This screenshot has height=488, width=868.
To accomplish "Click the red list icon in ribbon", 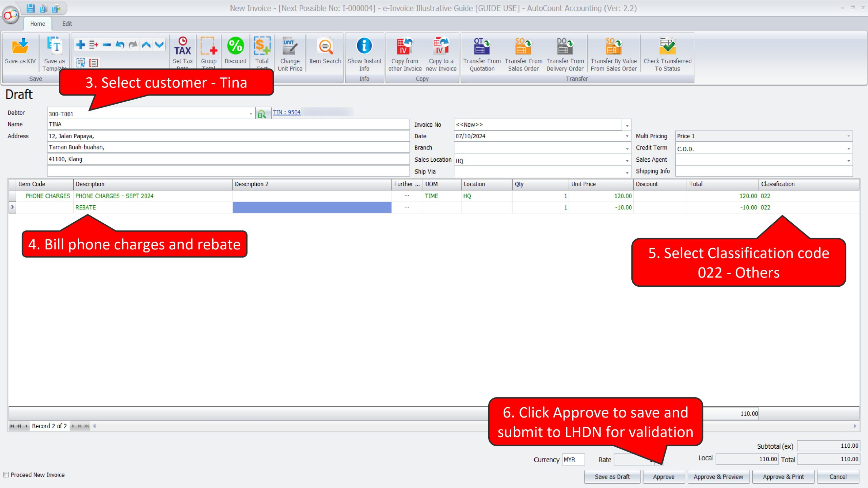I will point(94,63).
